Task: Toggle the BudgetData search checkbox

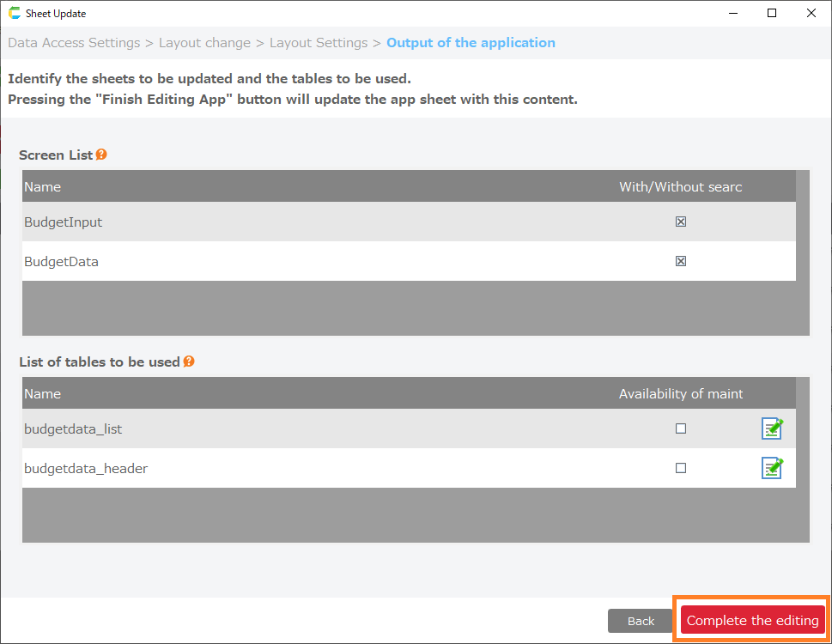Action: pos(681,261)
